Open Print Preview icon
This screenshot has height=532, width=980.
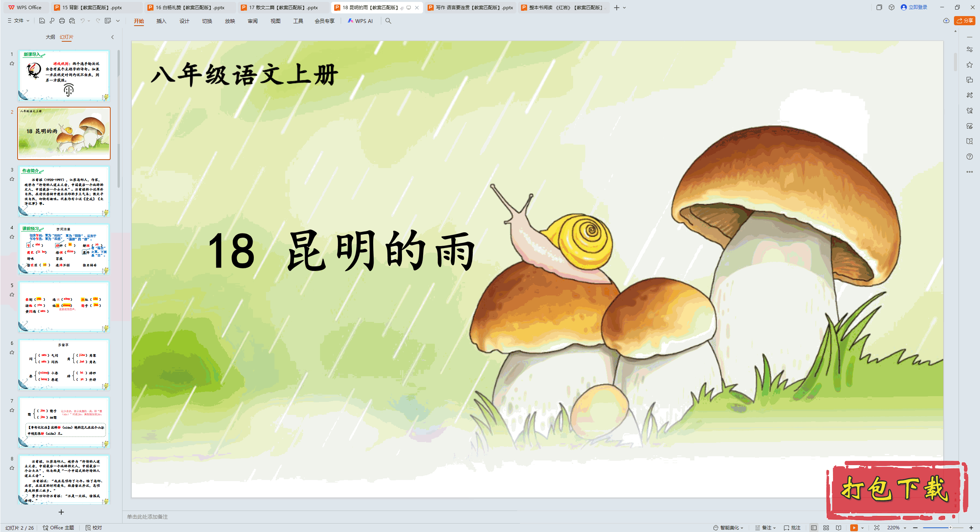(72, 21)
